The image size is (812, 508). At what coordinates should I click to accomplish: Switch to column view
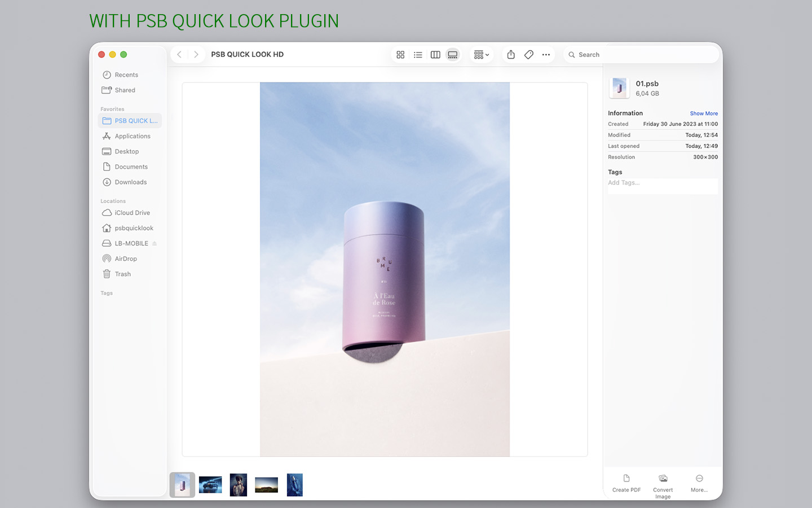pos(435,55)
